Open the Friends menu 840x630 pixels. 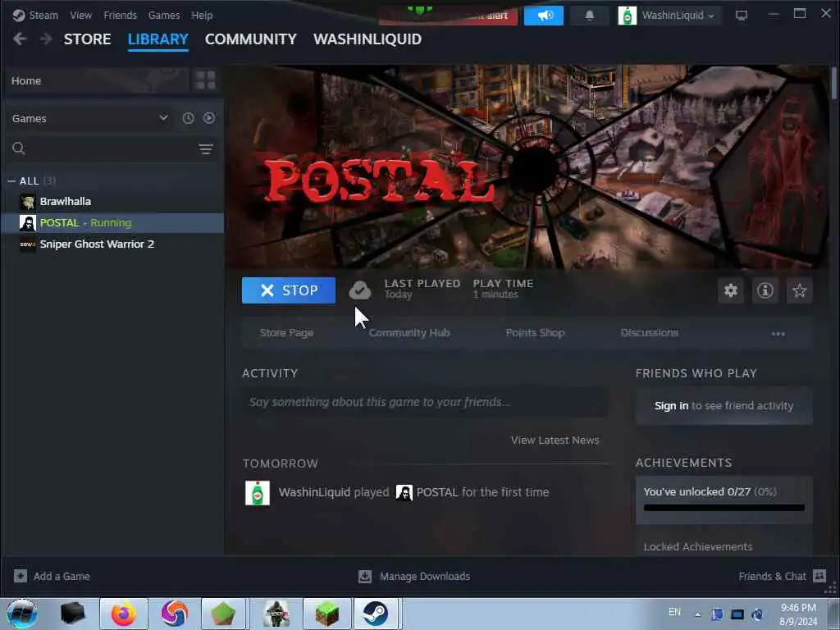click(120, 15)
